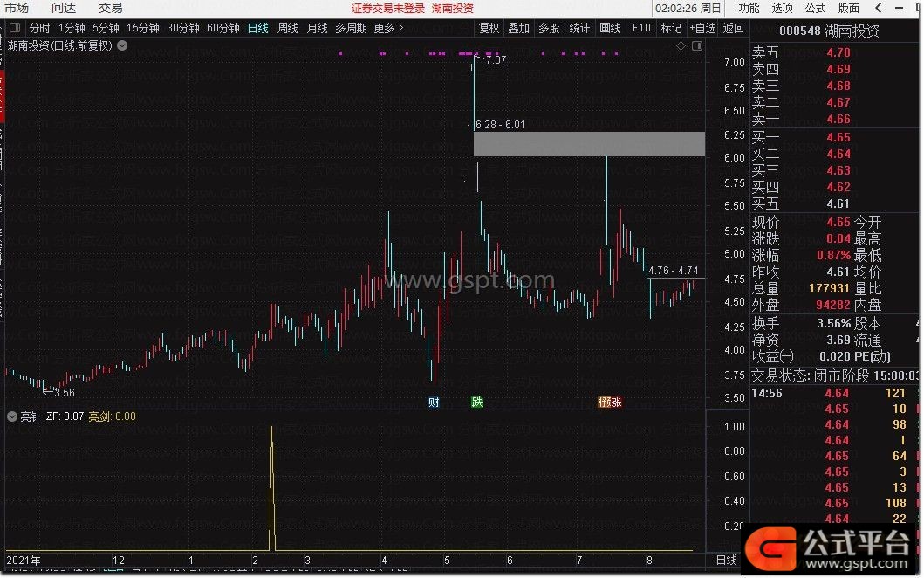Viewport: 924px width, 578px height.
Task: Select the 日线 period tab
Action: (x=258, y=28)
